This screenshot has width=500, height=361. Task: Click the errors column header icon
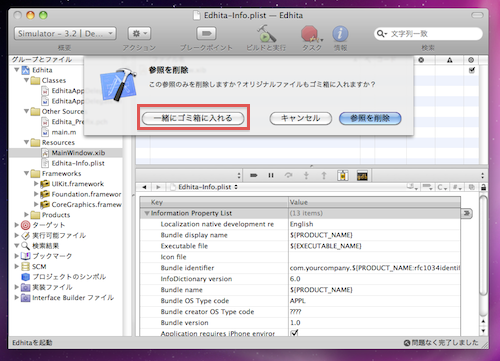(x=421, y=60)
